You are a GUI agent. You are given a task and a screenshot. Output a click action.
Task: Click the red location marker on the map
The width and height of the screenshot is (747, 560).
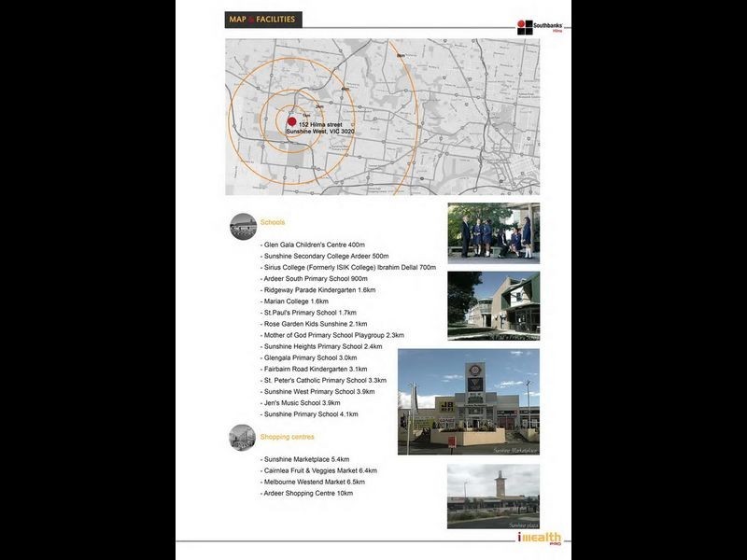point(291,122)
